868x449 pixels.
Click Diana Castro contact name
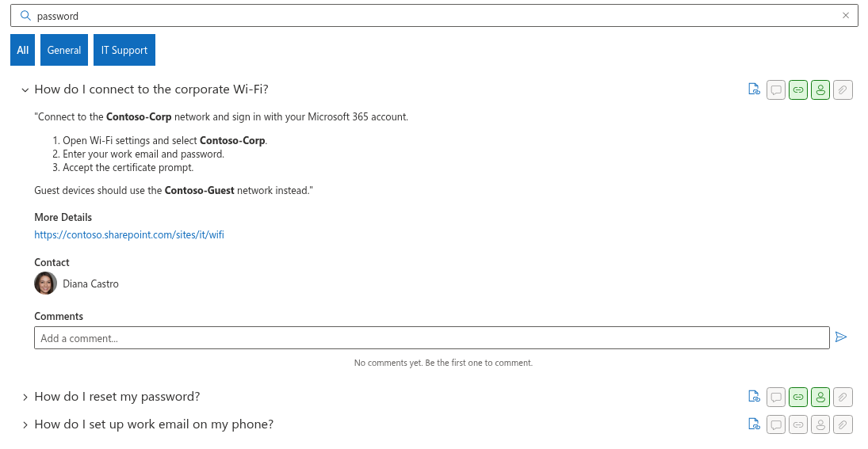click(x=91, y=283)
